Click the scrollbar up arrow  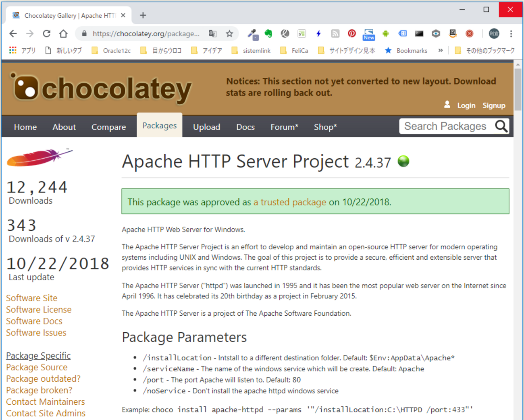click(518, 64)
